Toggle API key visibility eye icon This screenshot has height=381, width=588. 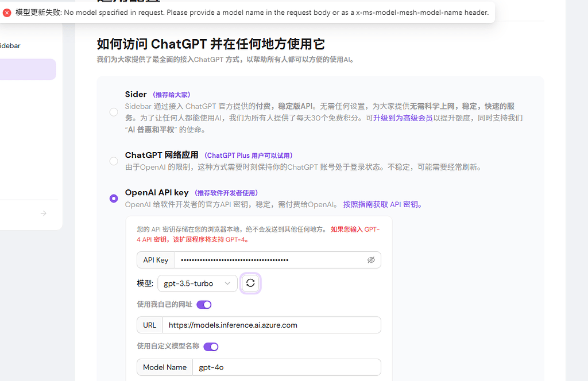[x=371, y=260]
